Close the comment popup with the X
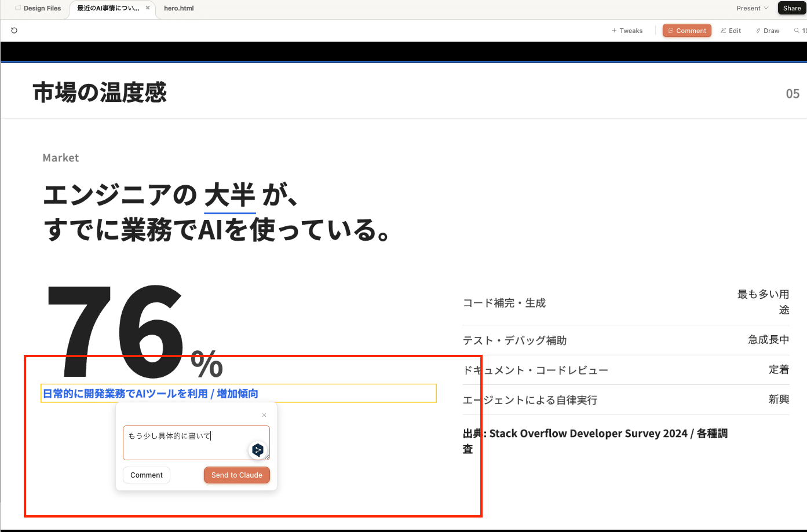 [264, 414]
